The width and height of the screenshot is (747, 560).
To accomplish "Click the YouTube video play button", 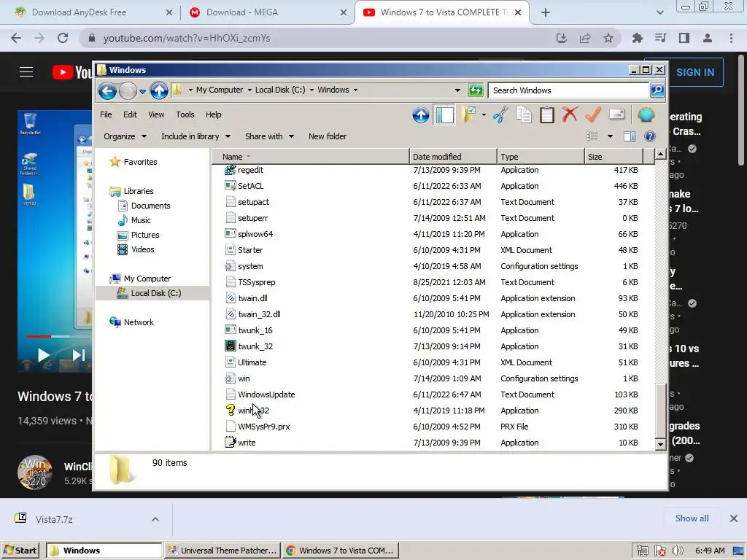I will [43, 355].
